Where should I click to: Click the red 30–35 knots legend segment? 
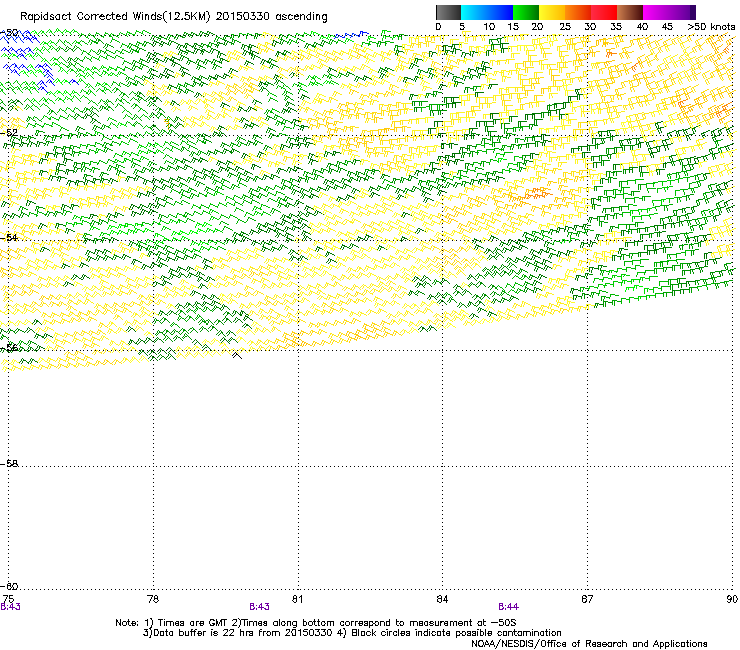point(604,12)
